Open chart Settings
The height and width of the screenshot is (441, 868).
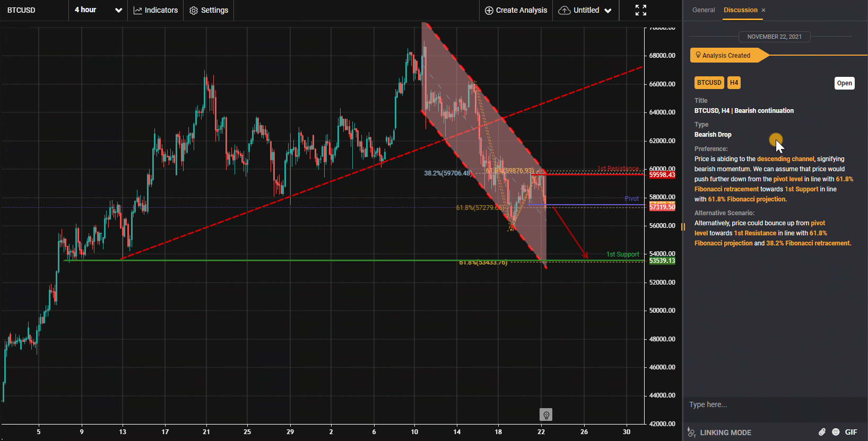coord(209,10)
